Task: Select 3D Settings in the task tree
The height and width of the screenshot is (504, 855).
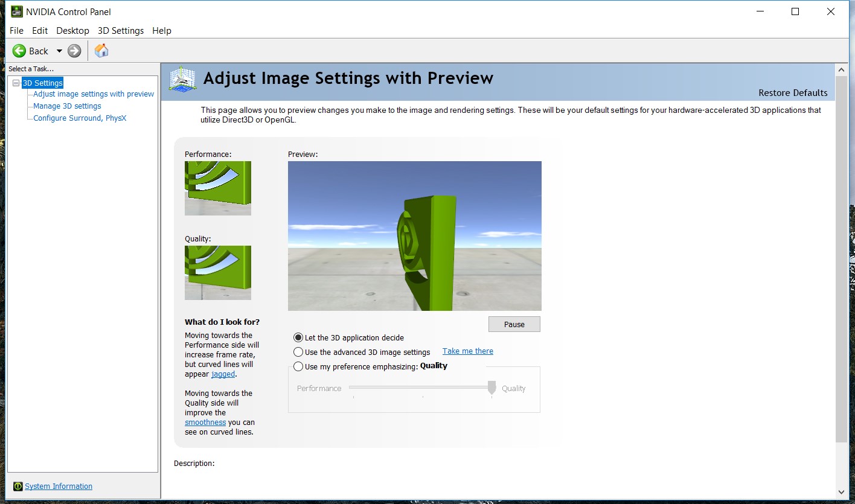Action: [x=42, y=83]
